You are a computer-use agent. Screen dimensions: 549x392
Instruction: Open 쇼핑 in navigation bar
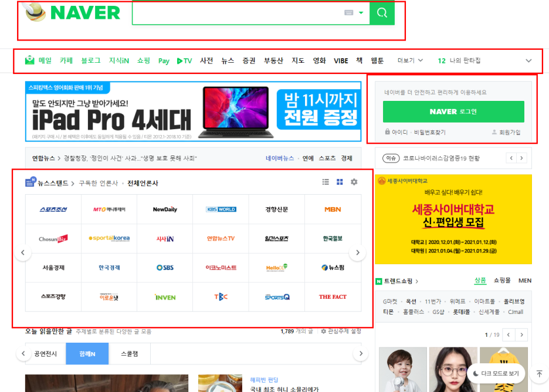[x=144, y=60]
